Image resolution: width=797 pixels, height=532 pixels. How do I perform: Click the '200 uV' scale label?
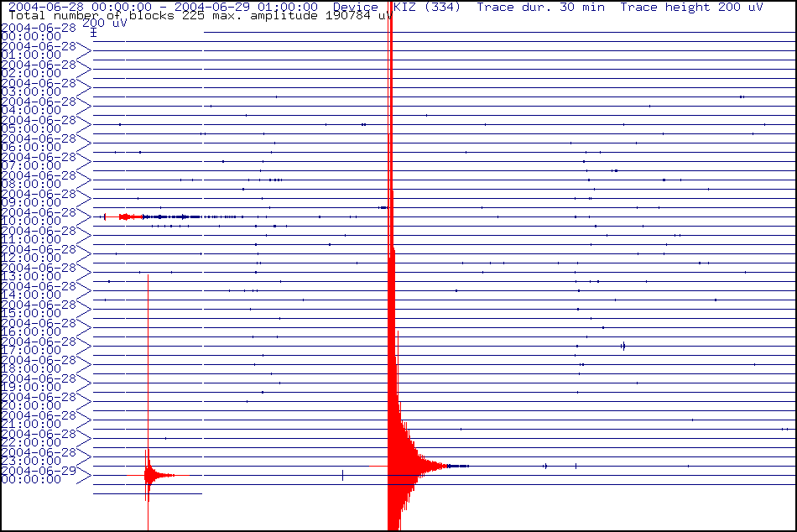(105, 23)
